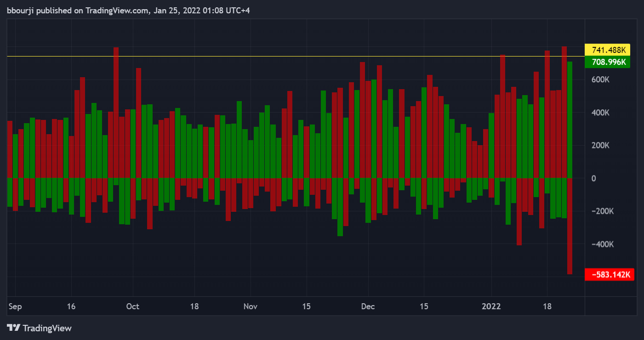The width and height of the screenshot is (644, 340).
Task: Click the 18 date label after 2022
Action: click(x=547, y=306)
